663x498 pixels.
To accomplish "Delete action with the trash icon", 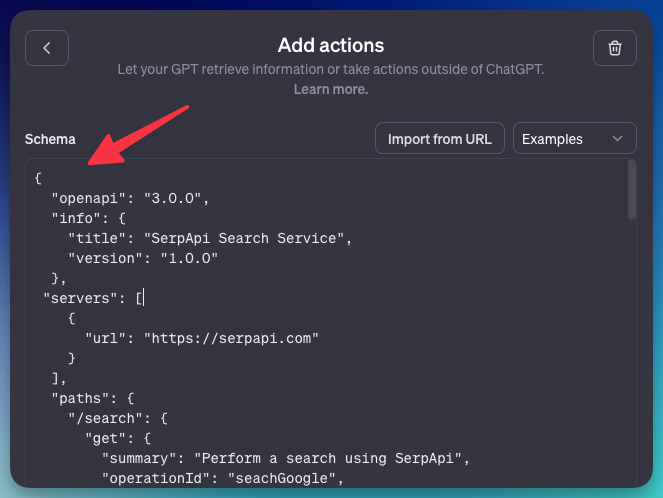I will [615, 48].
